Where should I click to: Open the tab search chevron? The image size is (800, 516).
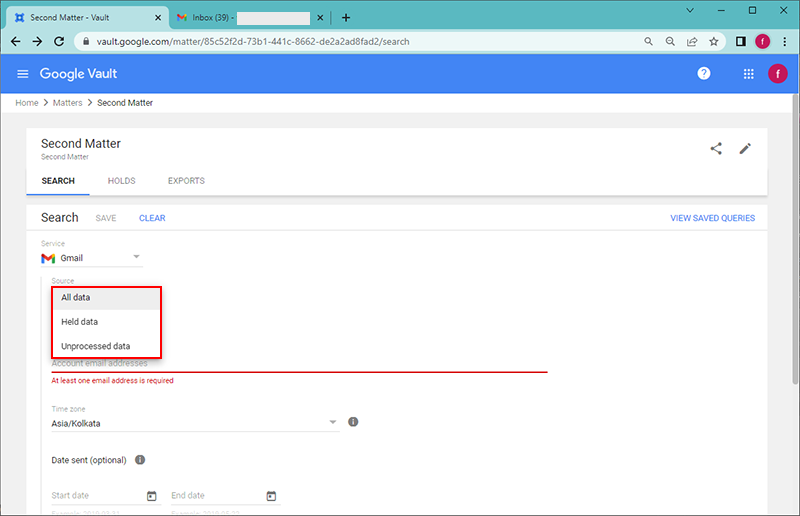pos(690,10)
